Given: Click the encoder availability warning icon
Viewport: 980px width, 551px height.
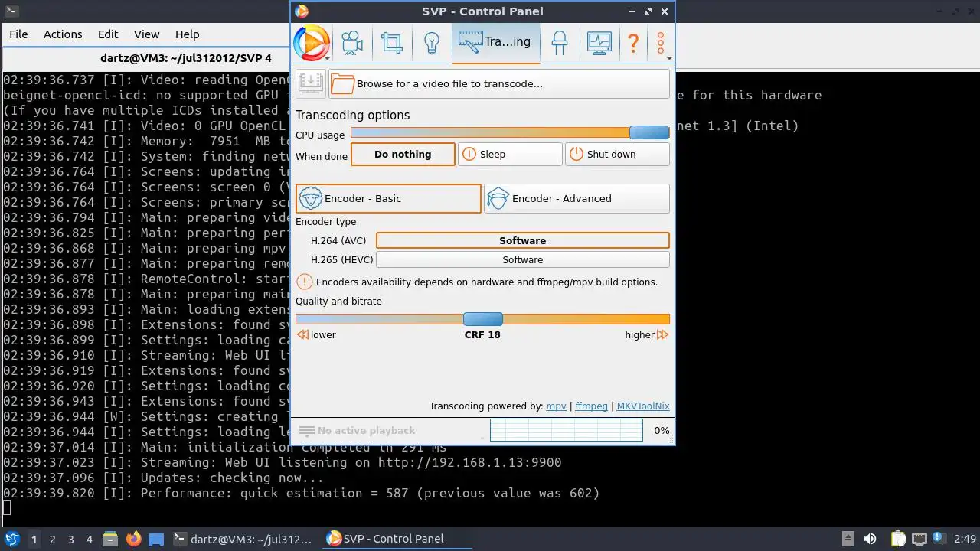Looking at the screenshot, I should [304, 282].
